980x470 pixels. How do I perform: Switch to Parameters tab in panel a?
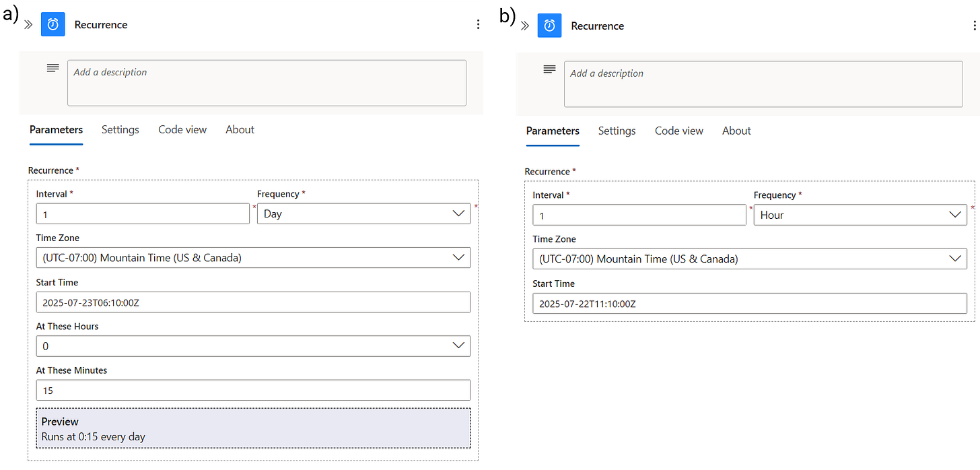pyautogui.click(x=57, y=129)
